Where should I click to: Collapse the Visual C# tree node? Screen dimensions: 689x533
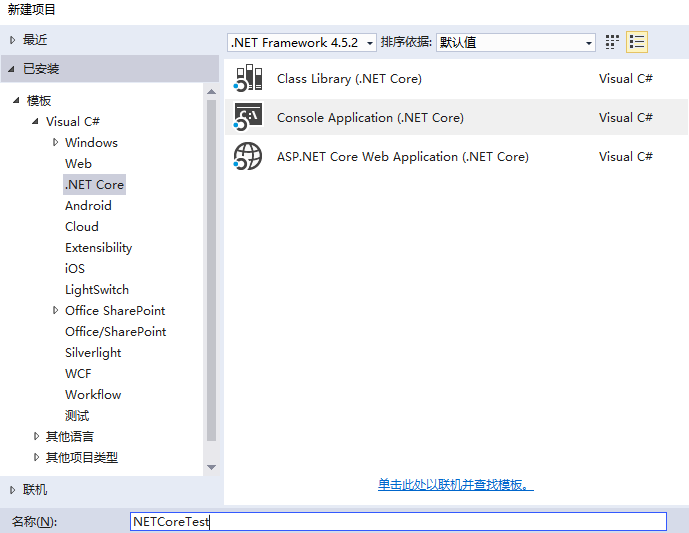pos(35,121)
